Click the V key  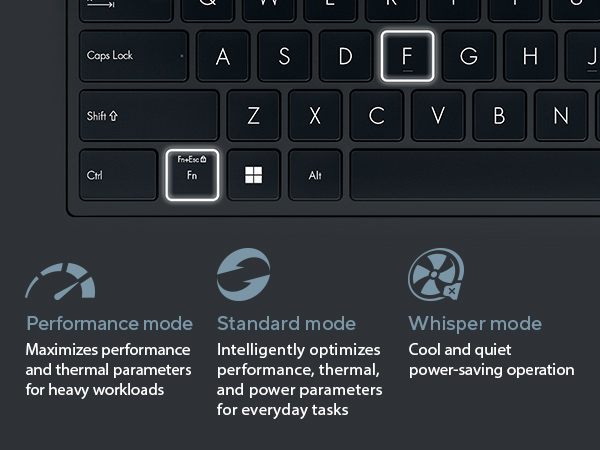pos(438,116)
